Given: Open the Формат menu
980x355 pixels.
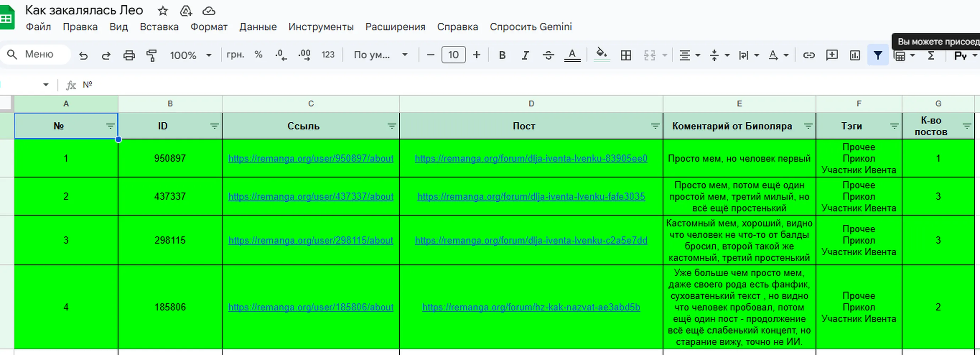Looking at the screenshot, I should [x=209, y=27].
